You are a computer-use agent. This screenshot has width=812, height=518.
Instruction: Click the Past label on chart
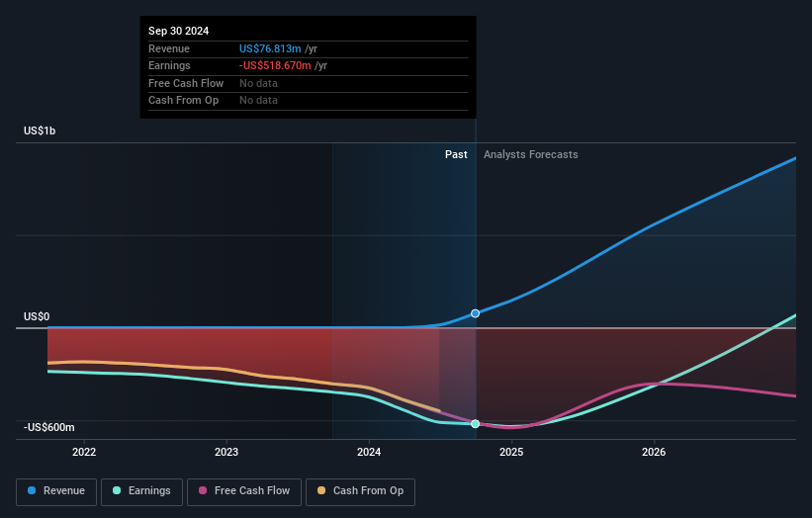(456, 154)
